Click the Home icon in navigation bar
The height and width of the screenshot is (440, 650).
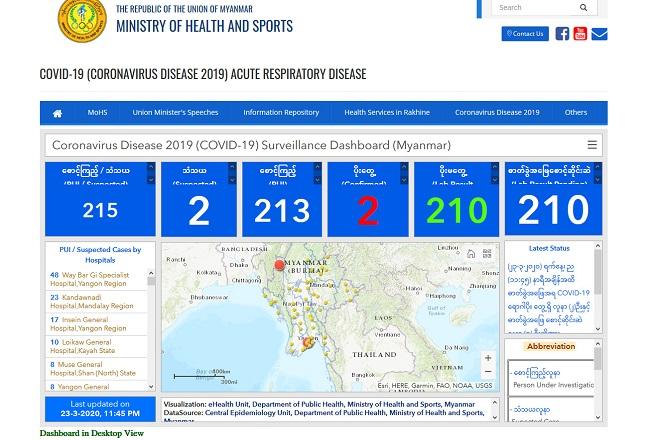[x=57, y=113]
